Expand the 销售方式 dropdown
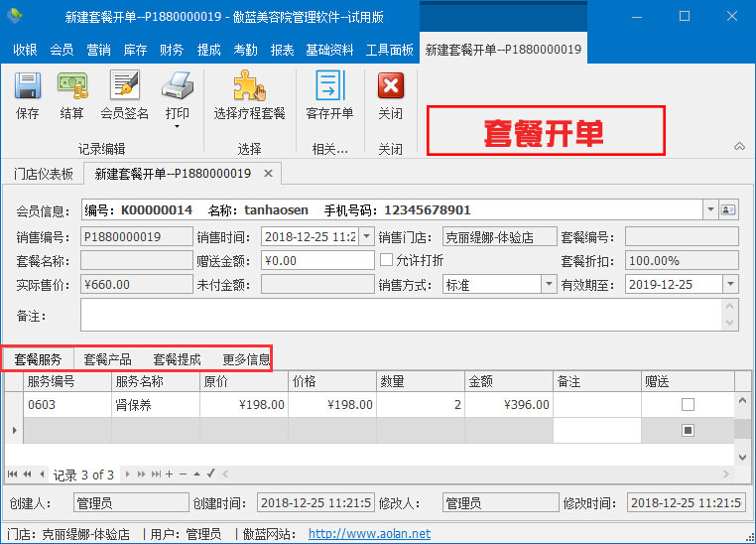756x544 pixels. point(548,285)
